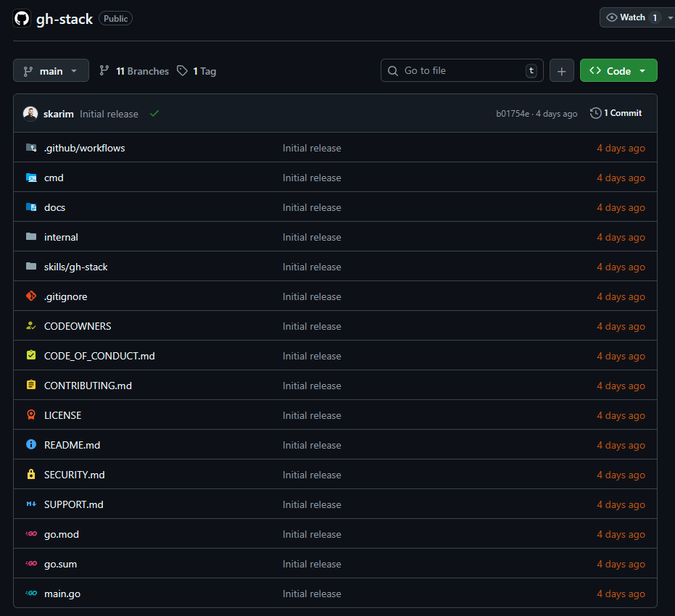Click Initial release message in main.go row
The height and width of the screenshot is (616, 675).
pyautogui.click(x=312, y=594)
